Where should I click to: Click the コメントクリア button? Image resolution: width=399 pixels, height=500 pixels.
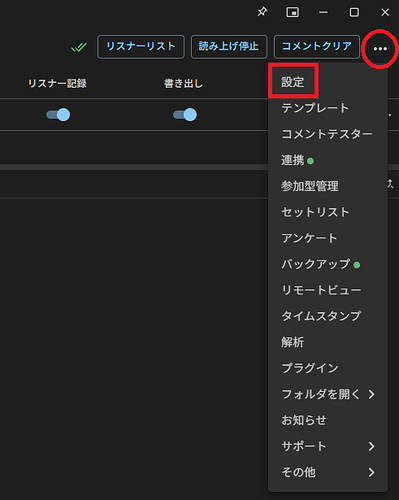[317, 47]
